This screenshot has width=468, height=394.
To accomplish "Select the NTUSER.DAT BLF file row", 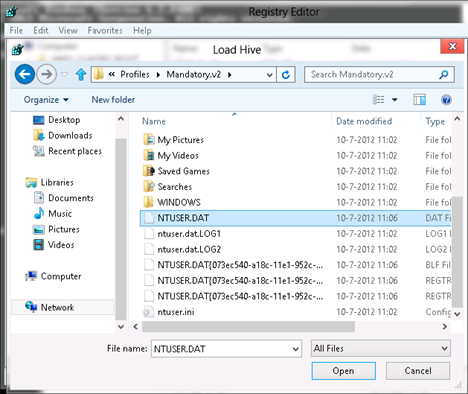I will tap(295, 265).
